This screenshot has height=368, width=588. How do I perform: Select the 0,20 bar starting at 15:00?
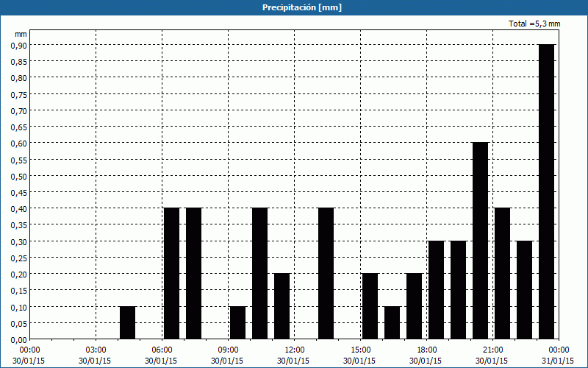pyautogui.click(x=370, y=306)
